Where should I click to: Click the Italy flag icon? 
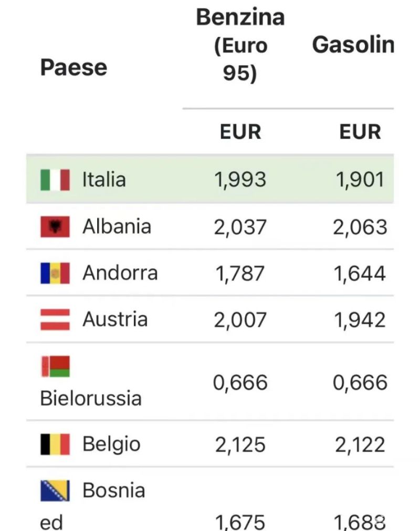pos(55,180)
